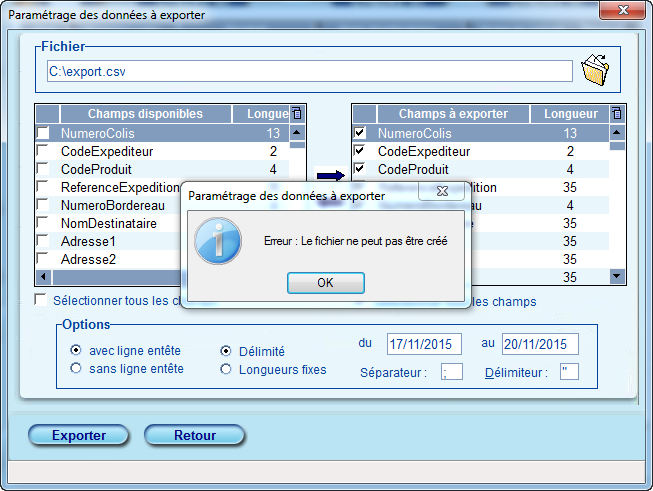Select the avec ligne entête option

point(76,350)
